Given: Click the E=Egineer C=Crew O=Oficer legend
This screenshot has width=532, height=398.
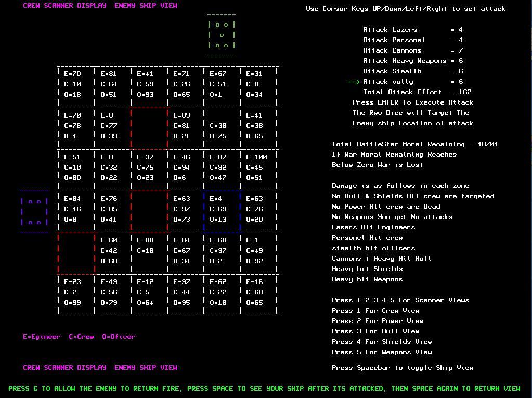Looking at the screenshot, I should (x=79, y=337).
